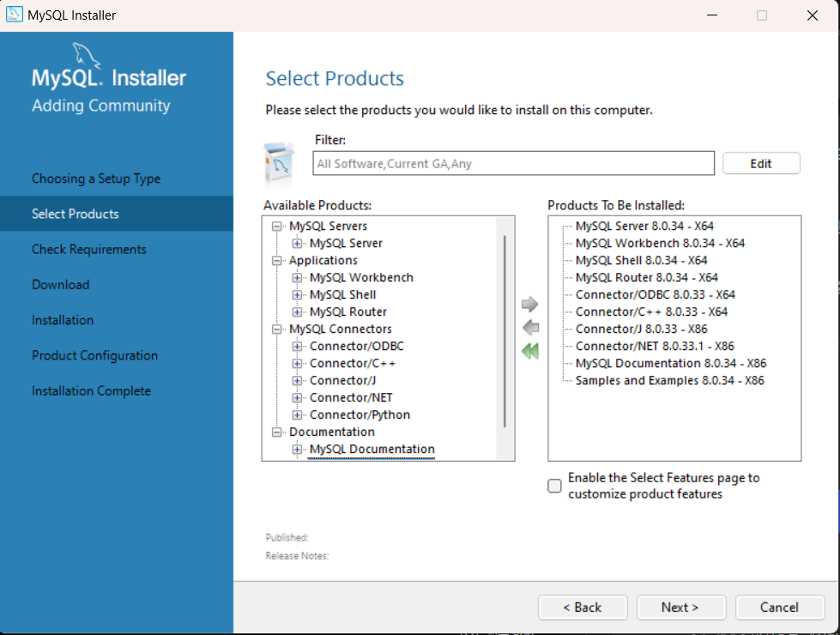Select Connector/ODBC in Available Products

(x=357, y=346)
